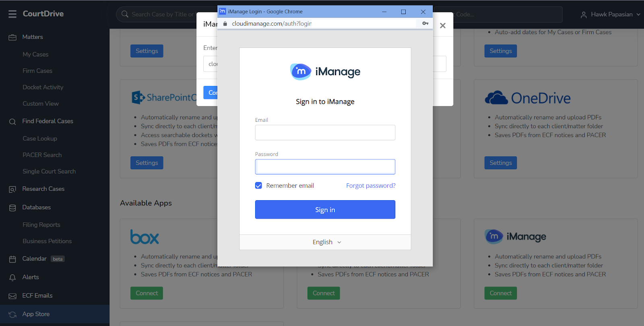Open the English language dropdown

point(326,242)
